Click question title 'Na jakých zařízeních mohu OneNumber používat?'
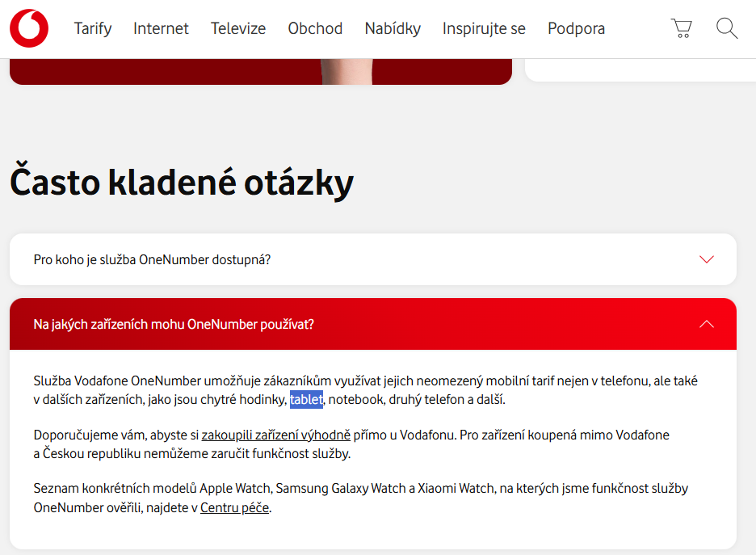 point(174,324)
